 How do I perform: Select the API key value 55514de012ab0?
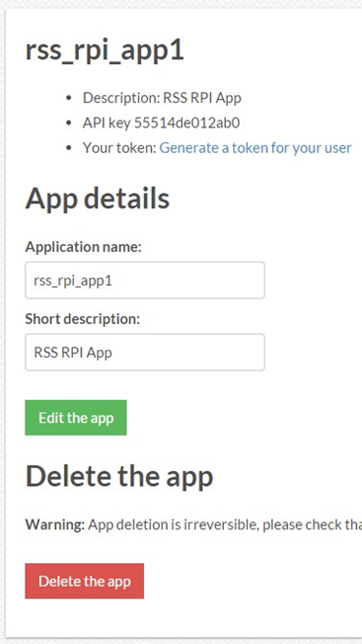pos(187,122)
